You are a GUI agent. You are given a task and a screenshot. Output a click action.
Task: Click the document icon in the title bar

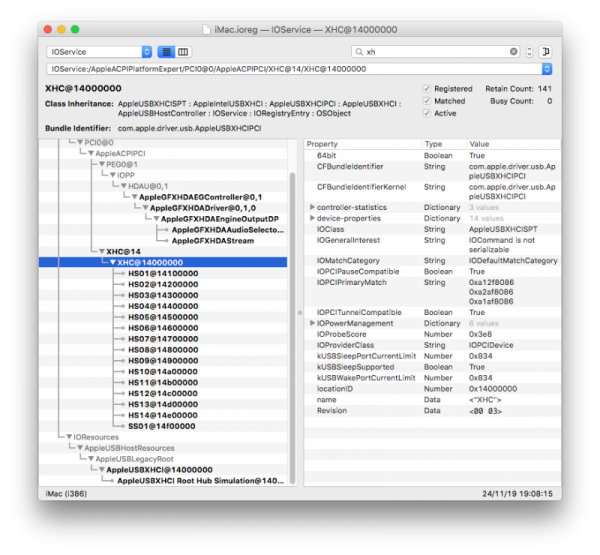[206, 29]
